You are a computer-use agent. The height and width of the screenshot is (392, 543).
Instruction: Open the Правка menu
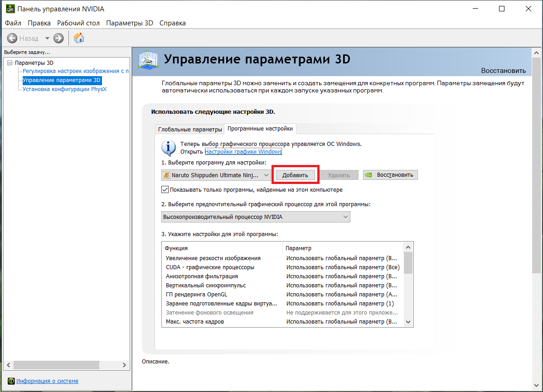coord(39,23)
